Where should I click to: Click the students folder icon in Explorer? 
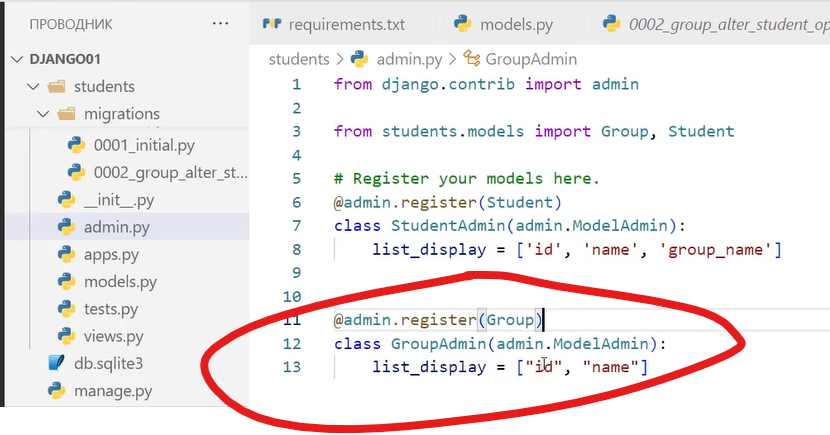tap(48, 87)
